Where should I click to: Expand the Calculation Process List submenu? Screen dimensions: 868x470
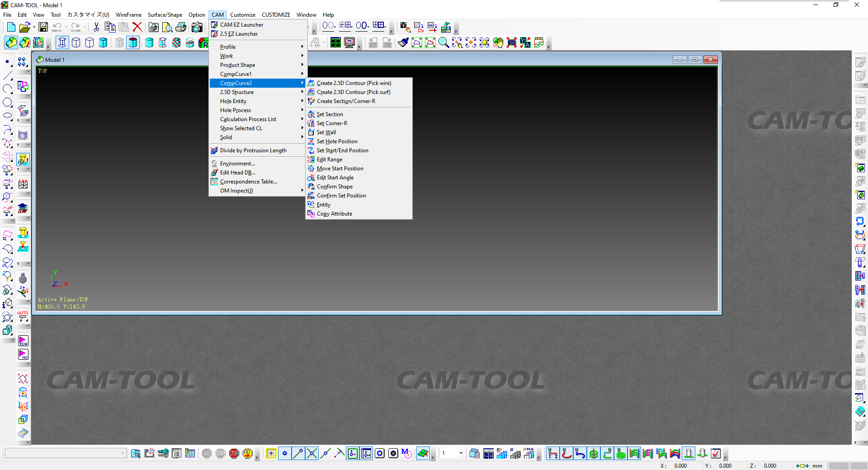pyautogui.click(x=258, y=119)
